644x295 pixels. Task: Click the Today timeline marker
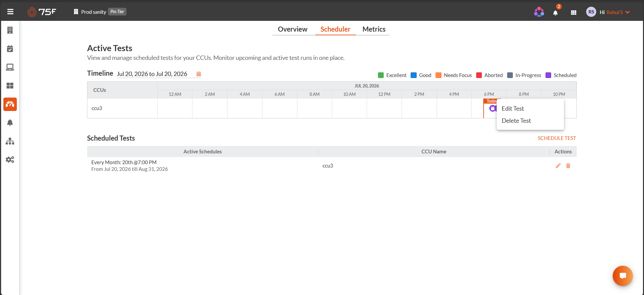coord(491,101)
